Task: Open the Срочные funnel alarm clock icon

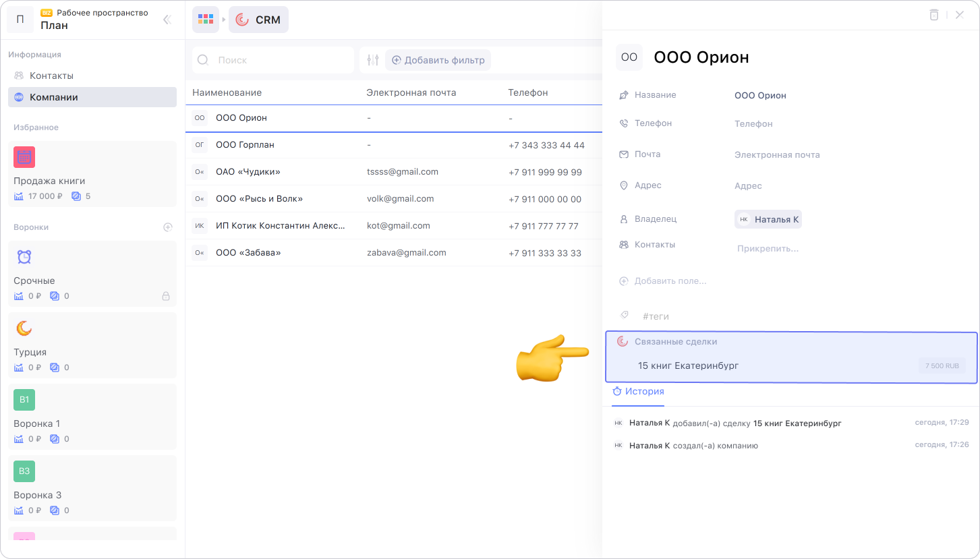Action: click(x=24, y=257)
